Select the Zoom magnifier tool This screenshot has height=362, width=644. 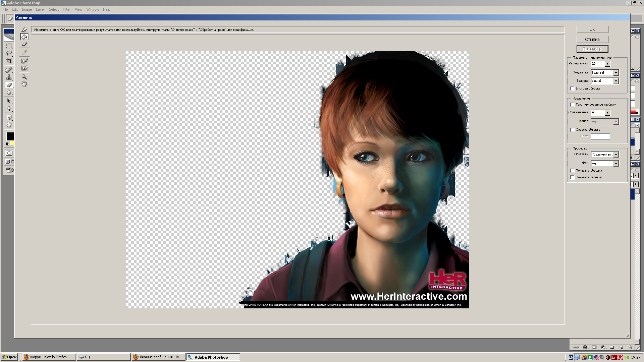(24, 77)
